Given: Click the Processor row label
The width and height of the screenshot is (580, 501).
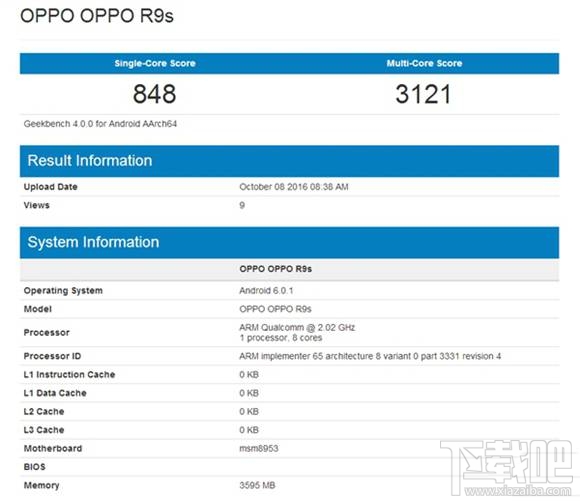Looking at the screenshot, I should (47, 333).
